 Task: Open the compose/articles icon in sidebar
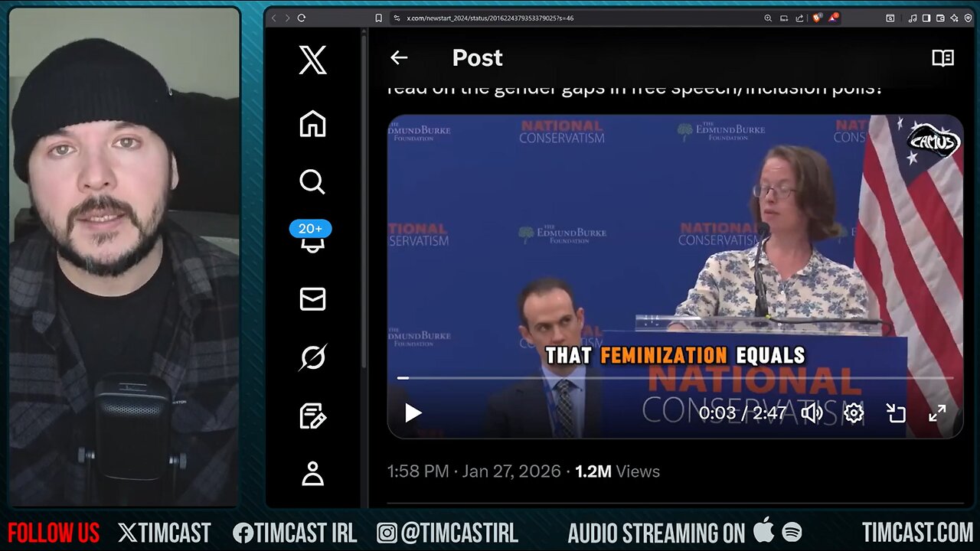pos(312,416)
